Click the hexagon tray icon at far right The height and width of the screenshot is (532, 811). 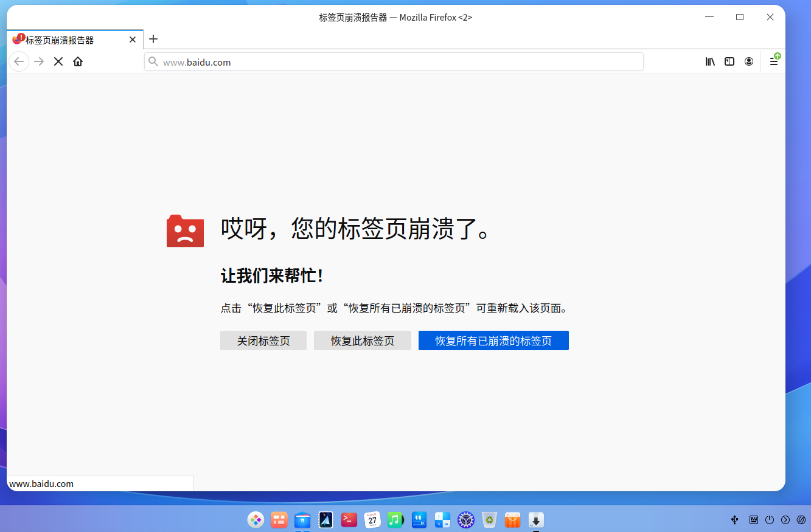[x=801, y=520]
